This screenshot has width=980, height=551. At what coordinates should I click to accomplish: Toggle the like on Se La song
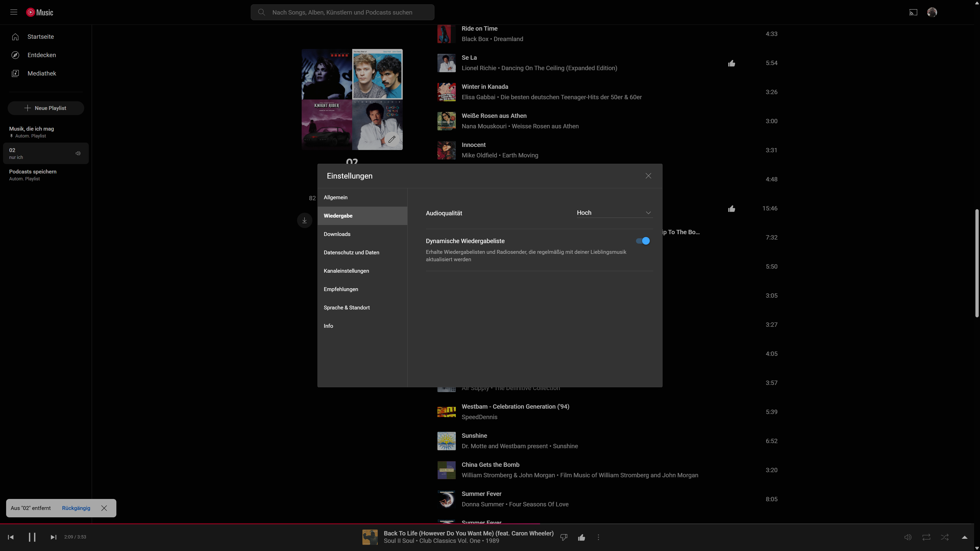click(x=731, y=63)
